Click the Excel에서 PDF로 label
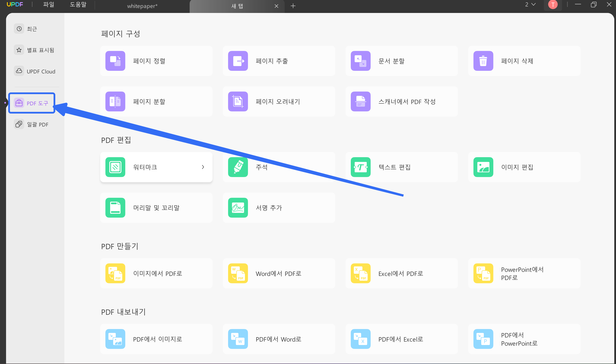Viewport: 616px width, 364px height. (401, 274)
